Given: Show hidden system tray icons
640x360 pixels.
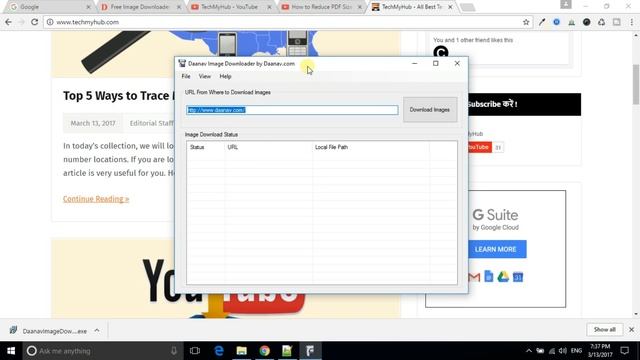Looking at the screenshot, I should tap(529, 351).
